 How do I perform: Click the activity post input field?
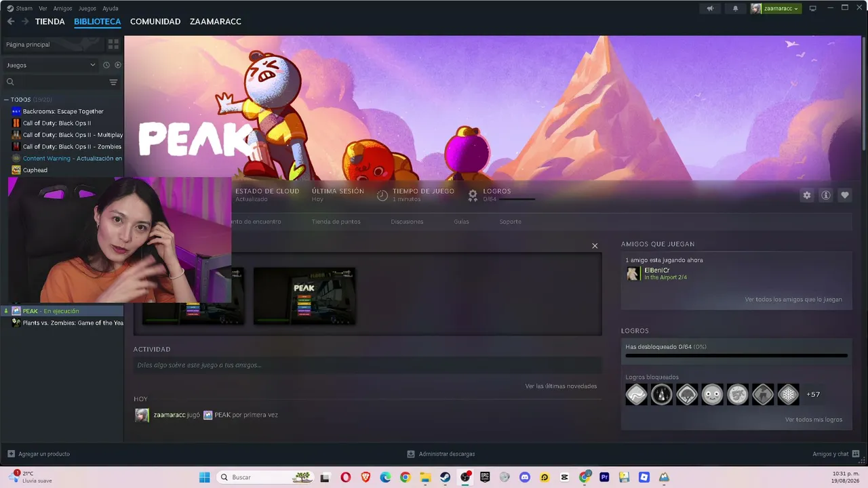(368, 365)
